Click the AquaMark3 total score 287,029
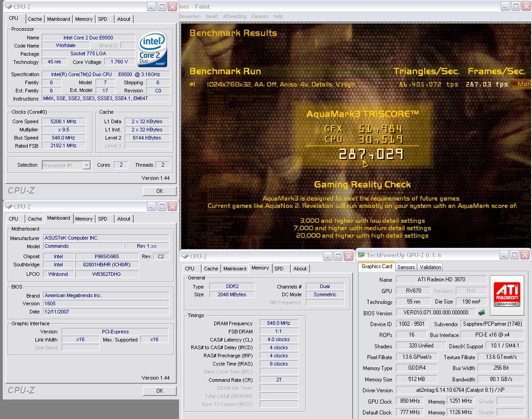Image resolution: width=532 pixels, height=419 pixels. click(x=371, y=154)
